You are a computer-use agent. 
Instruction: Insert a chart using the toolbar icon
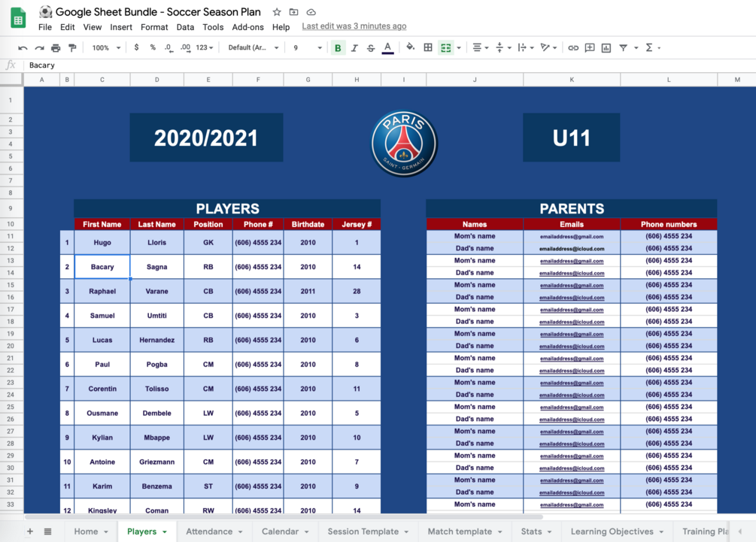(606, 47)
